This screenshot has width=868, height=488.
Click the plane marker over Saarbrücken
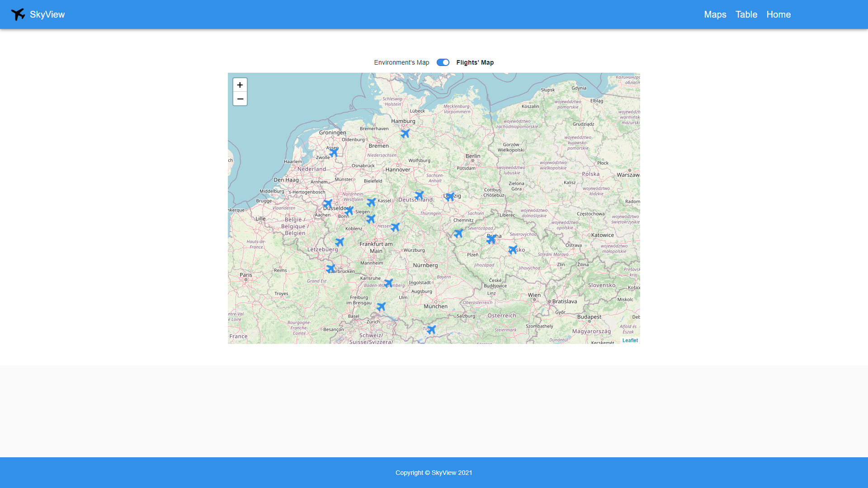coord(330,268)
